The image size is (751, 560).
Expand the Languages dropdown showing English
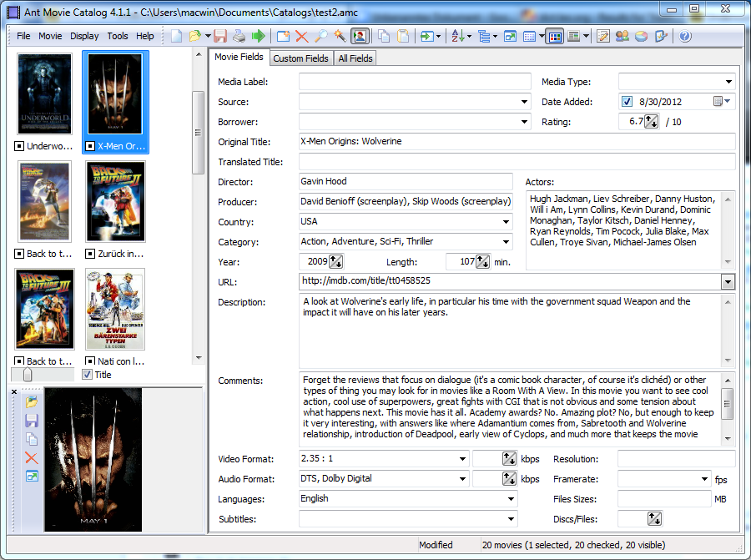(512, 499)
